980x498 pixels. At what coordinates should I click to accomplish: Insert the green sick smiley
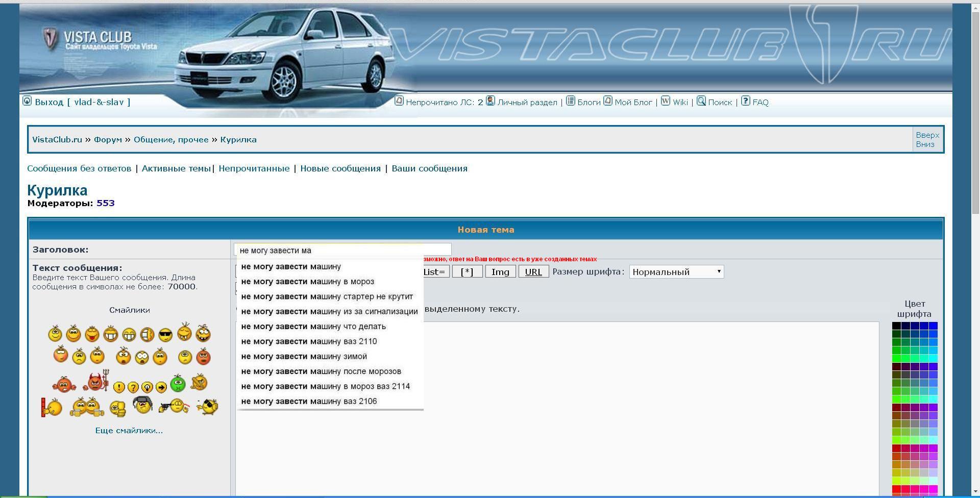178,383
